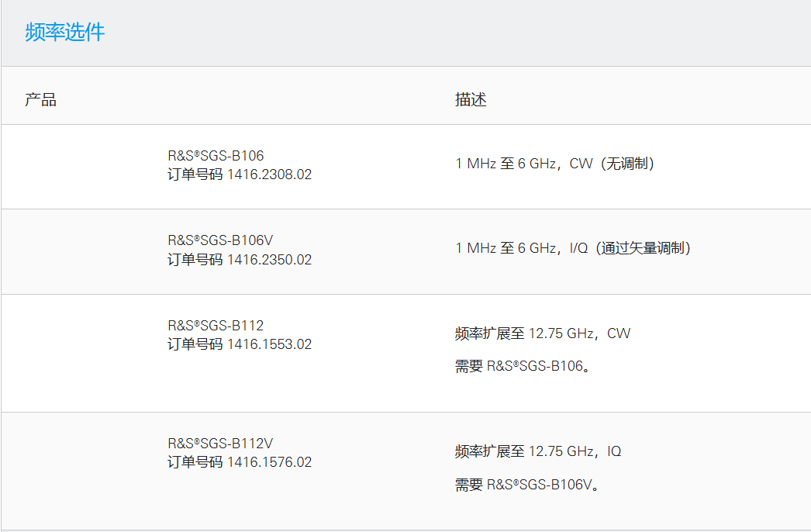The height and width of the screenshot is (532, 811).
Task: Select order number 1416.1553.02
Action: pos(269,344)
